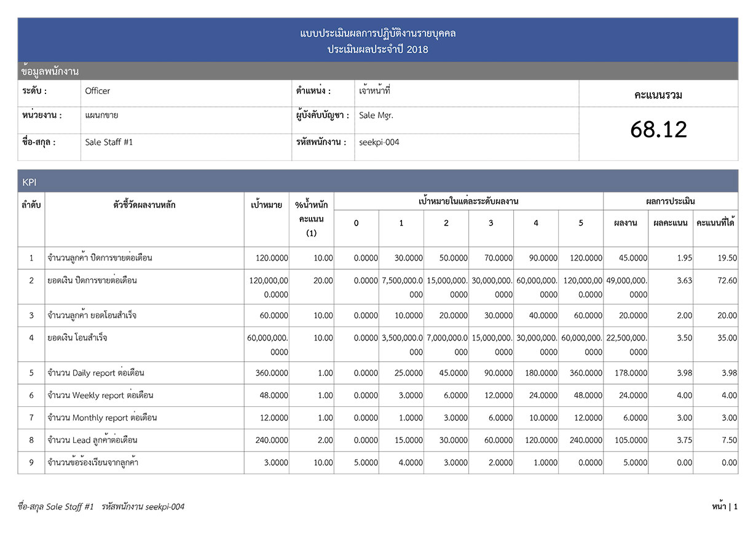Click the ลำดับ column header
This screenshot has height=534, width=756.
(x=31, y=205)
